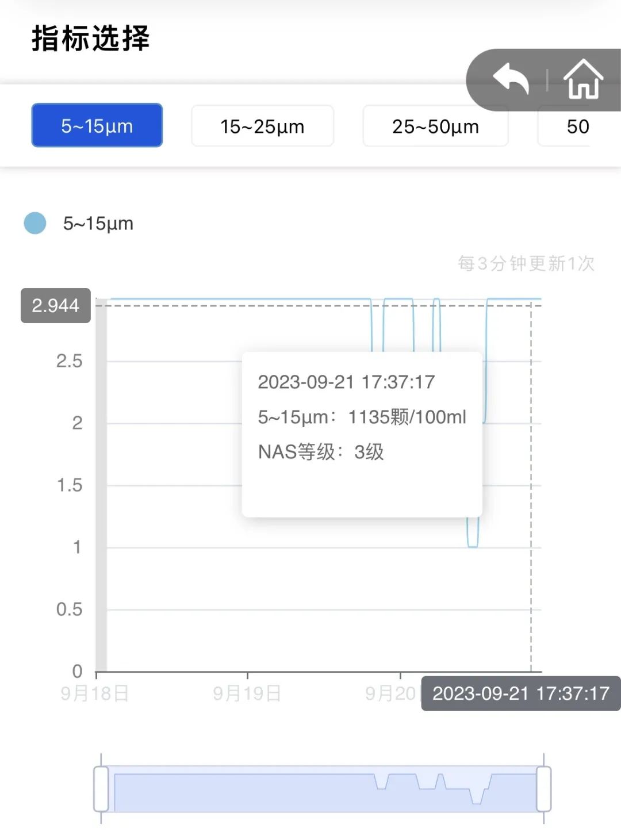Tap the back arrow icon
The width and height of the screenshot is (621, 840).
511,79
